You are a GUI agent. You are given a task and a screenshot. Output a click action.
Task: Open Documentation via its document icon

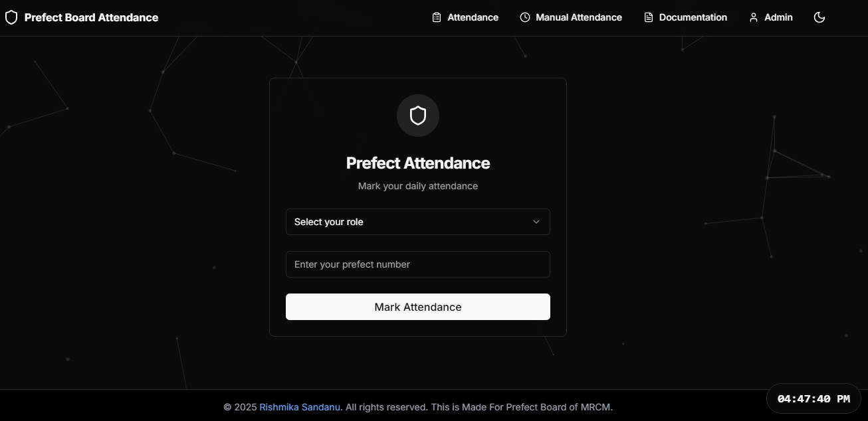click(647, 17)
